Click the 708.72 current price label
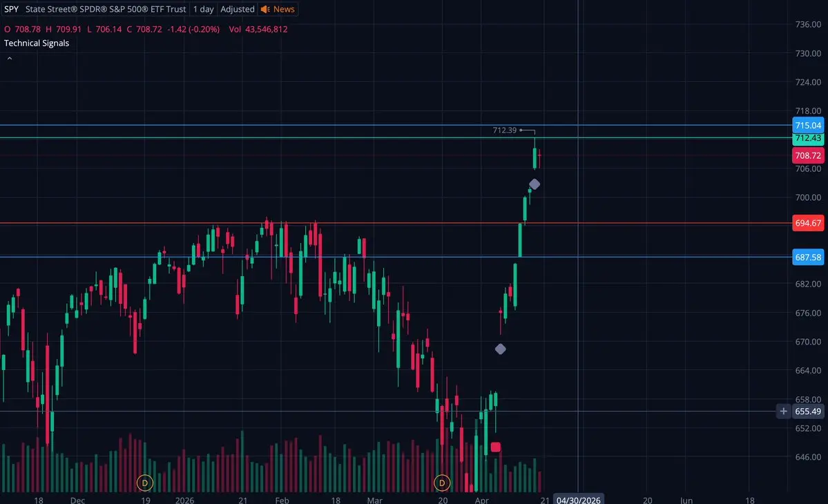 click(808, 155)
